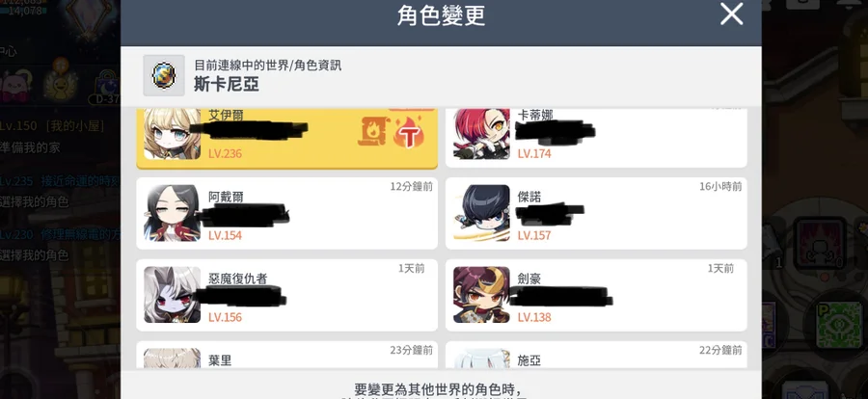Select the 艾伊爾 LV.236 character card
This screenshot has width=868, height=399.
coord(286,139)
